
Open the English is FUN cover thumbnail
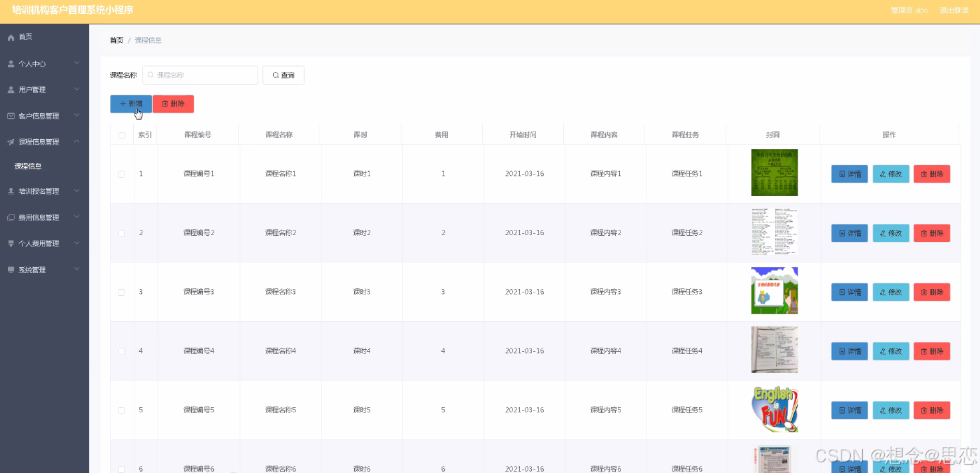click(774, 409)
